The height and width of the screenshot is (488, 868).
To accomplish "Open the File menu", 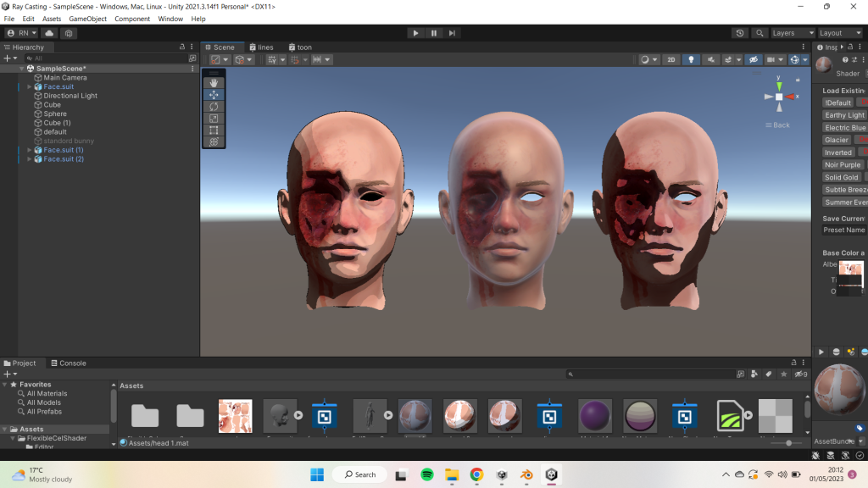I will point(9,19).
